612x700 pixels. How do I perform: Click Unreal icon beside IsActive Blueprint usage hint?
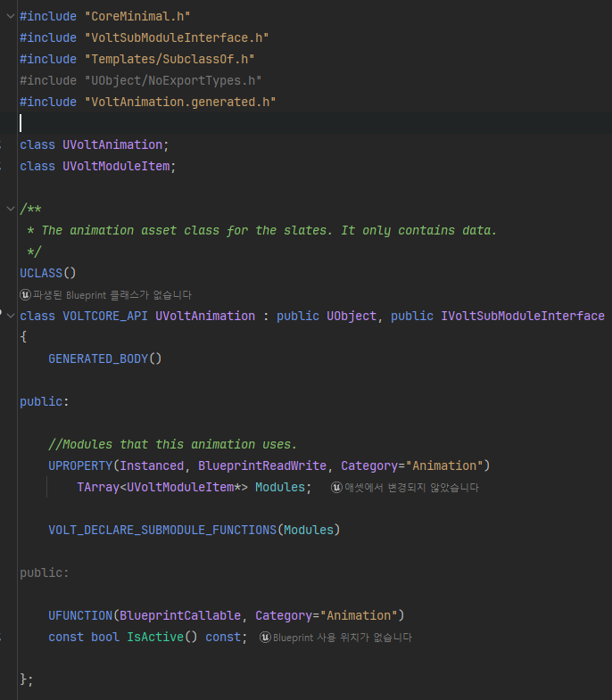pyautogui.click(x=265, y=638)
